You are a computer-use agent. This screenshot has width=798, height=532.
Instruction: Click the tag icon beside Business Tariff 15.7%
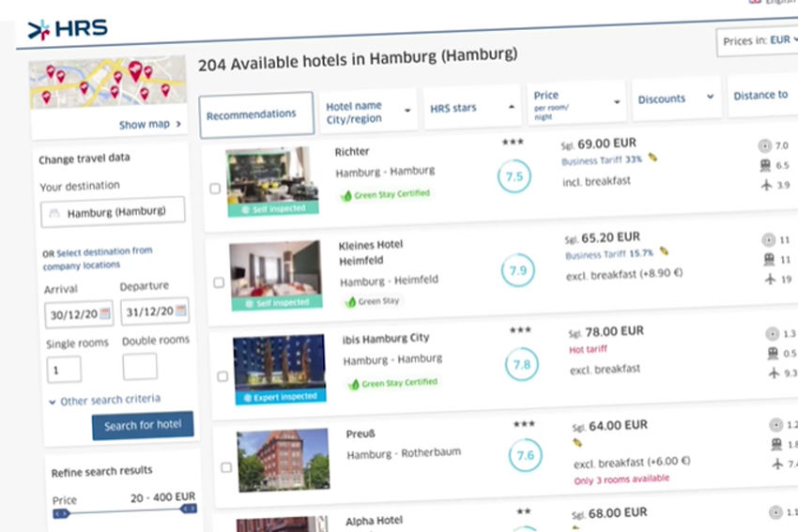click(664, 251)
